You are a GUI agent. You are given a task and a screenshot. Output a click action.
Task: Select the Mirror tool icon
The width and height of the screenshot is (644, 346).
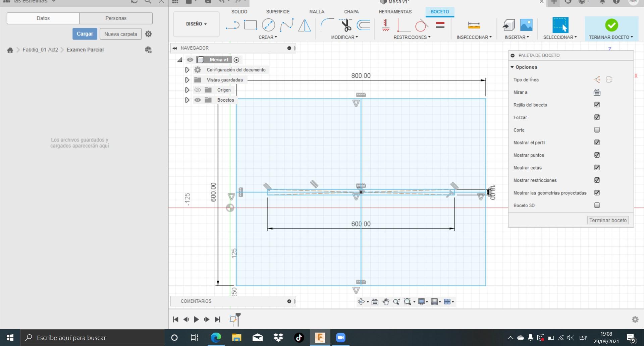point(305,25)
